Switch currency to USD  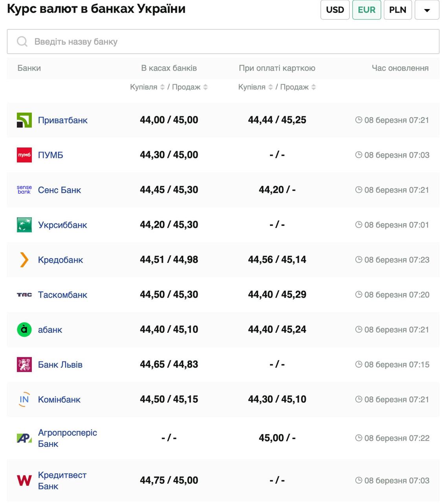[335, 10]
